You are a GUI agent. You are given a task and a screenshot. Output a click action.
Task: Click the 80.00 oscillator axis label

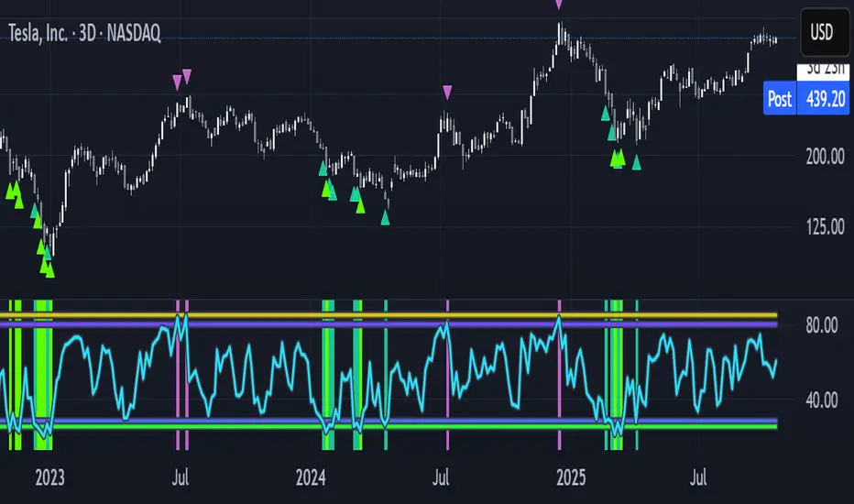(822, 326)
